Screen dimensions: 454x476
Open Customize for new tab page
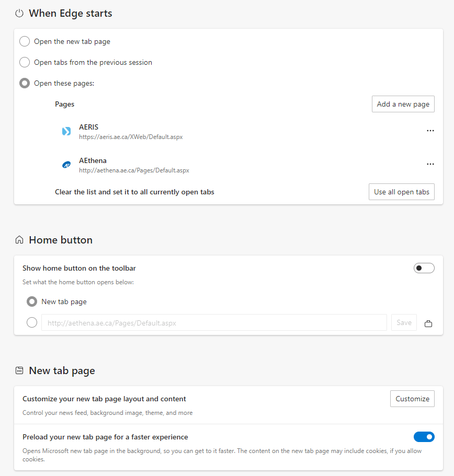pyautogui.click(x=412, y=399)
